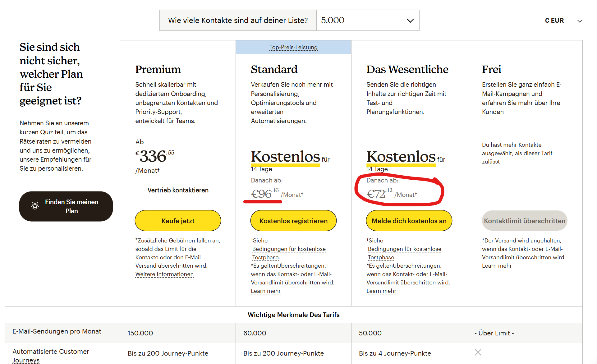597x364 pixels.
Task: Expand the EUR currency selector
Action: (563, 21)
